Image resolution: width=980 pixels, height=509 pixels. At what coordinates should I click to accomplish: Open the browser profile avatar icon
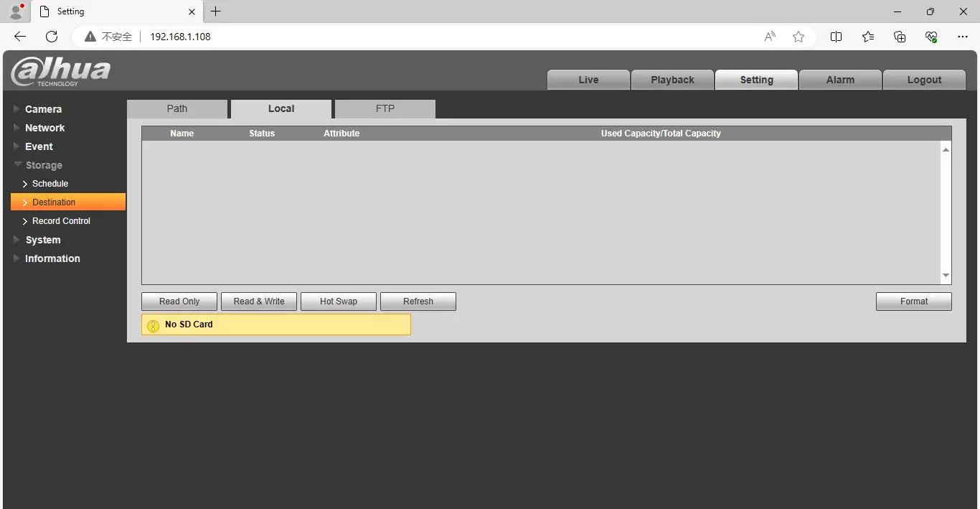[x=17, y=11]
